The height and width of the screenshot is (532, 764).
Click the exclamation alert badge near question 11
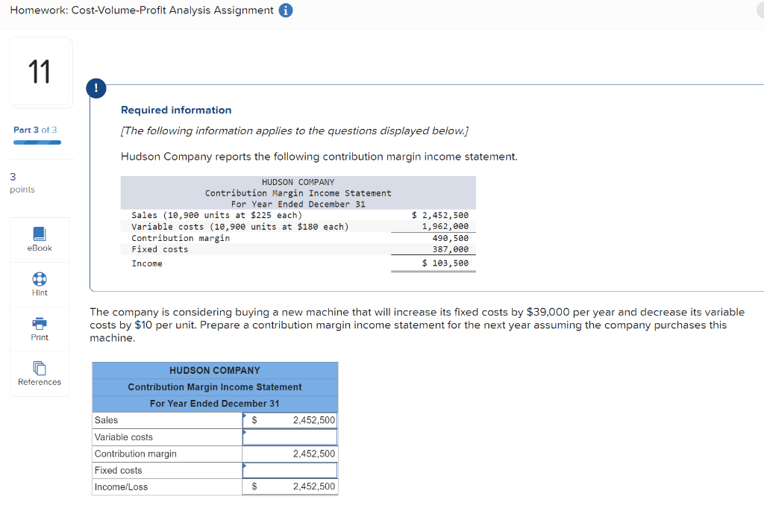click(95, 87)
